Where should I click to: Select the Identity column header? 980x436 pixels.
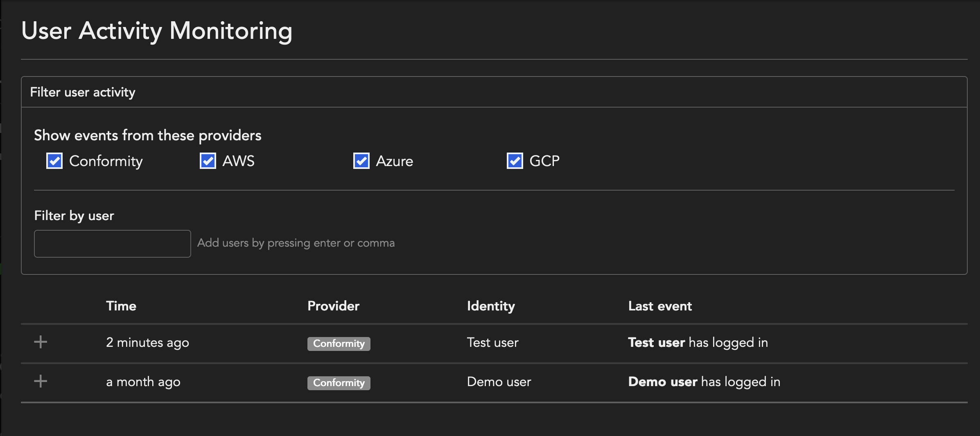tap(490, 306)
